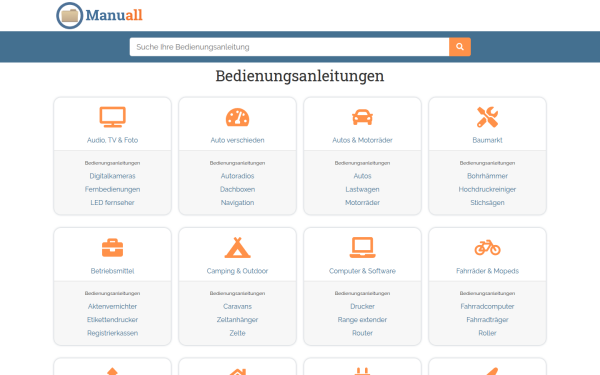This screenshot has height=375, width=600.
Task: Choose the Stichsägen link
Action: [487, 202]
